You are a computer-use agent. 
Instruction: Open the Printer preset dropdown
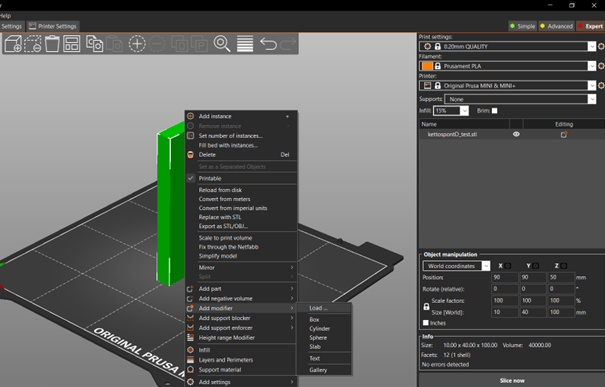(592, 86)
